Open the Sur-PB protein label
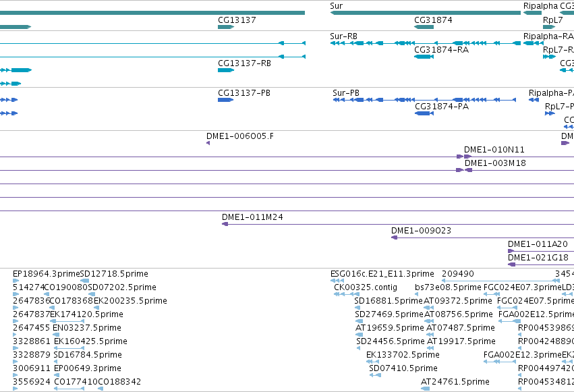574x392 pixels. [346, 92]
